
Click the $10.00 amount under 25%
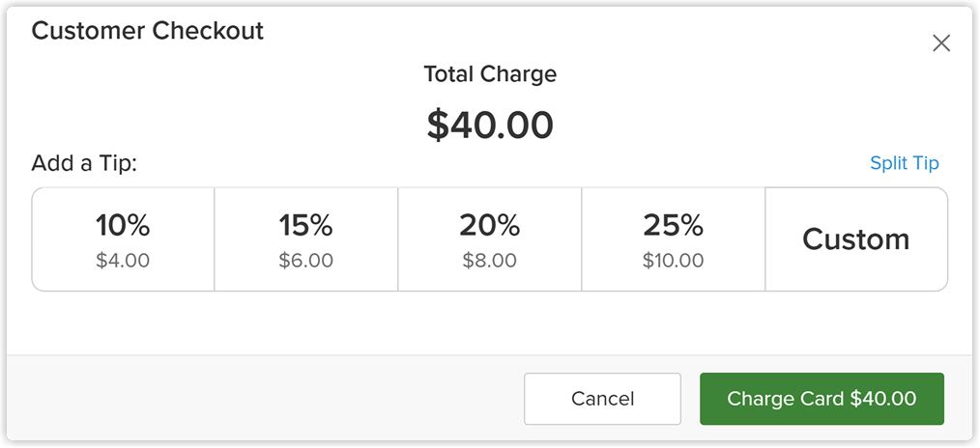click(x=673, y=260)
